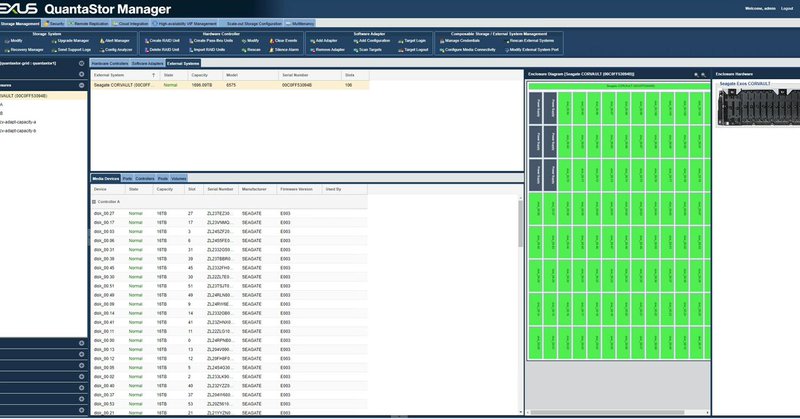Select cv-adapt-capacity-a in the sidebar
The height and width of the screenshot is (419, 800).
coord(18,122)
